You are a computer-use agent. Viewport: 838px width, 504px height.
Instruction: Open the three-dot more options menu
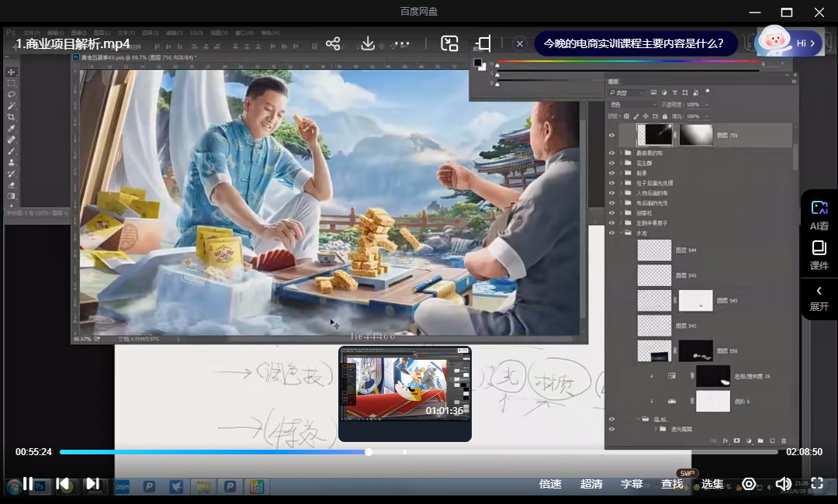tap(401, 43)
